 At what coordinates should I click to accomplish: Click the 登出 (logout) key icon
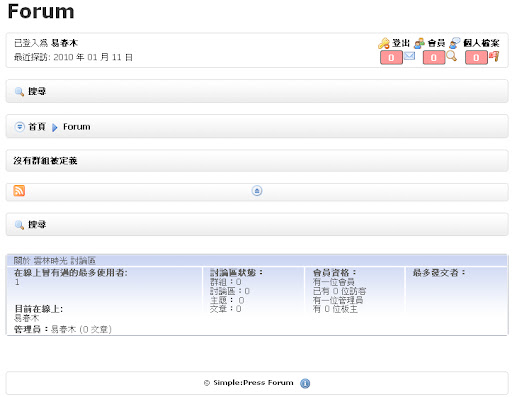click(384, 43)
